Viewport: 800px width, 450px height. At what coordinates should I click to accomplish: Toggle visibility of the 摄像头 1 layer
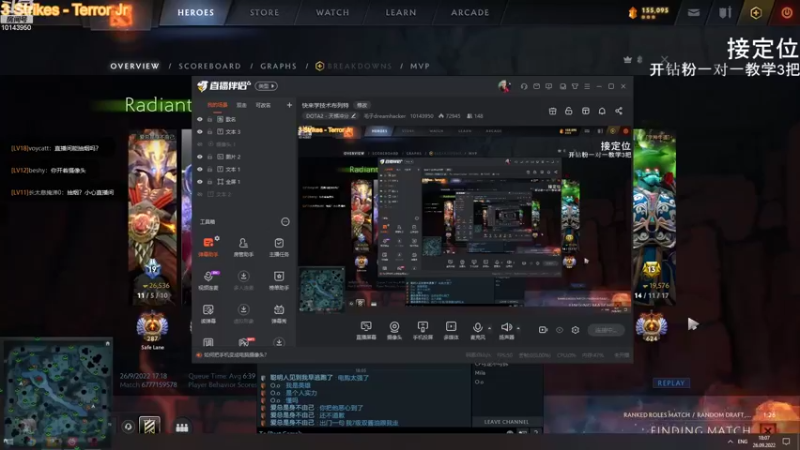click(199, 144)
